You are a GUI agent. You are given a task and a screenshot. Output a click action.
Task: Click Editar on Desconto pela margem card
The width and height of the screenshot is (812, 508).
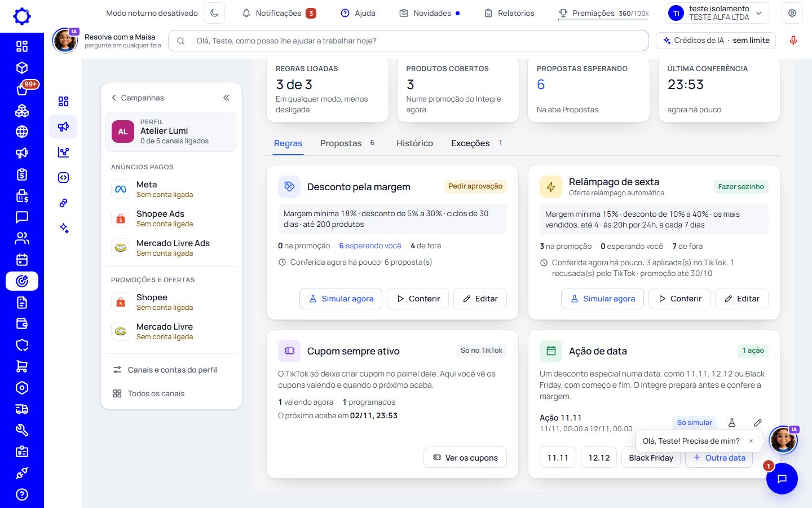point(480,299)
